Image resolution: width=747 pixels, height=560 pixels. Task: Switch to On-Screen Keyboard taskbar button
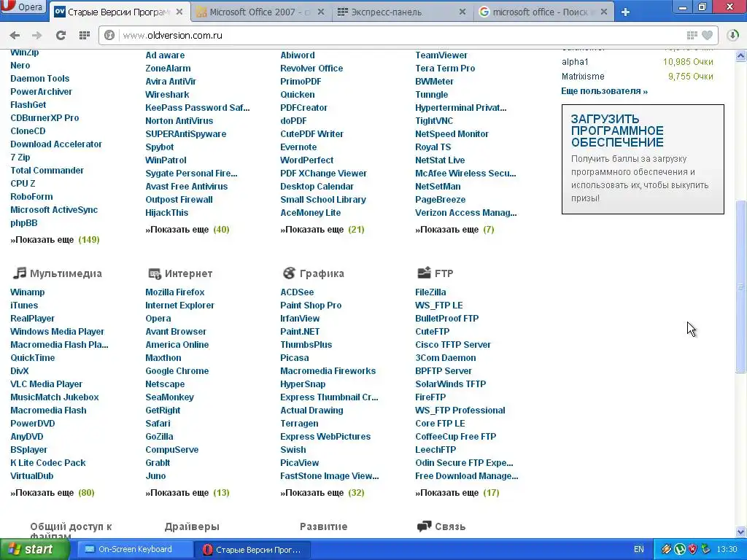(134, 550)
